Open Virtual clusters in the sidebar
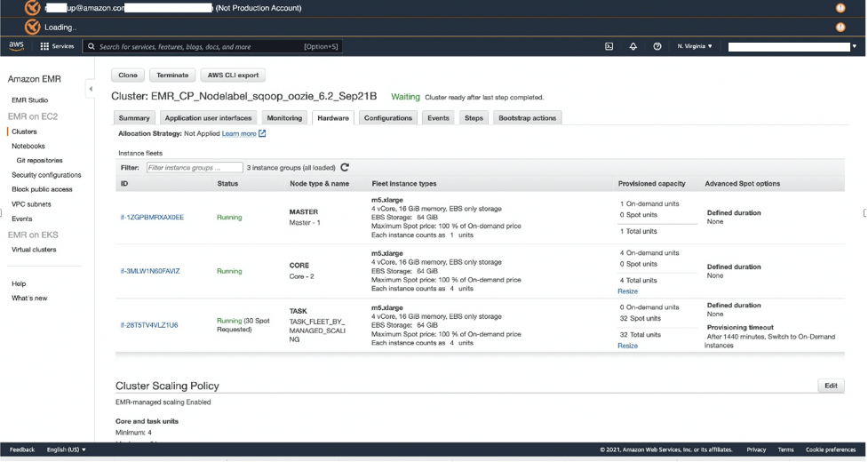Image resolution: width=868 pixels, height=462 pixels. pos(34,250)
